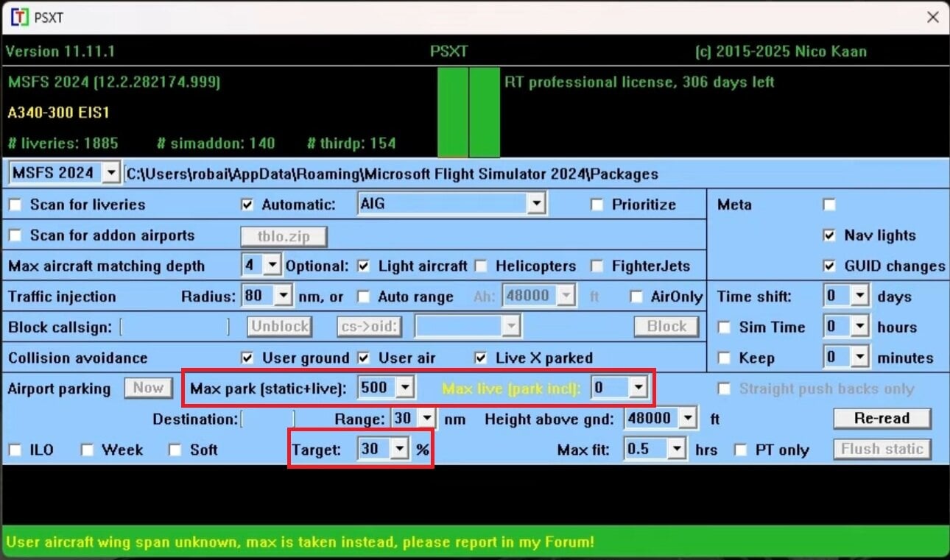Image resolution: width=950 pixels, height=560 pixels.
Task: Click the wing span unknown status message
Action: pyautogui.click(x=300, y=543)
